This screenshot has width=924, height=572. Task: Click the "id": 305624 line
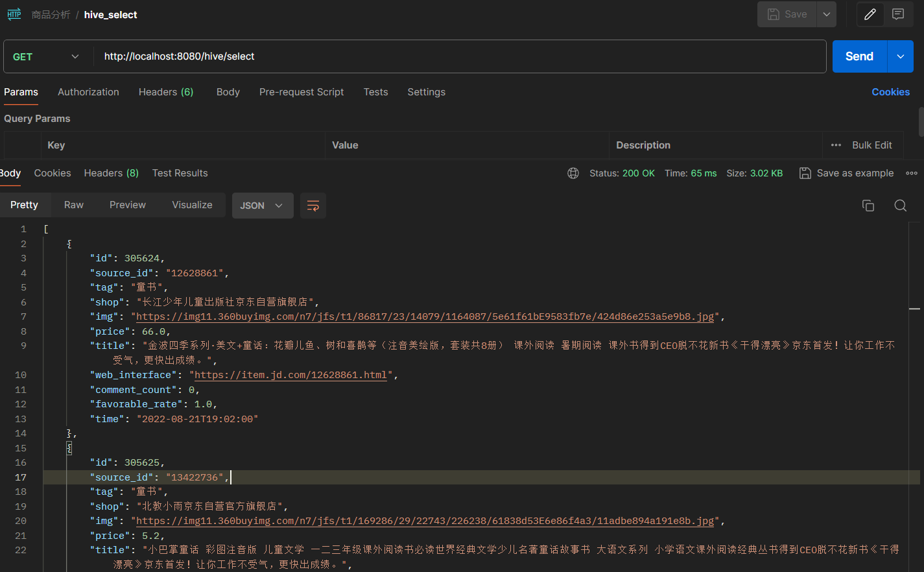(127, 258)
